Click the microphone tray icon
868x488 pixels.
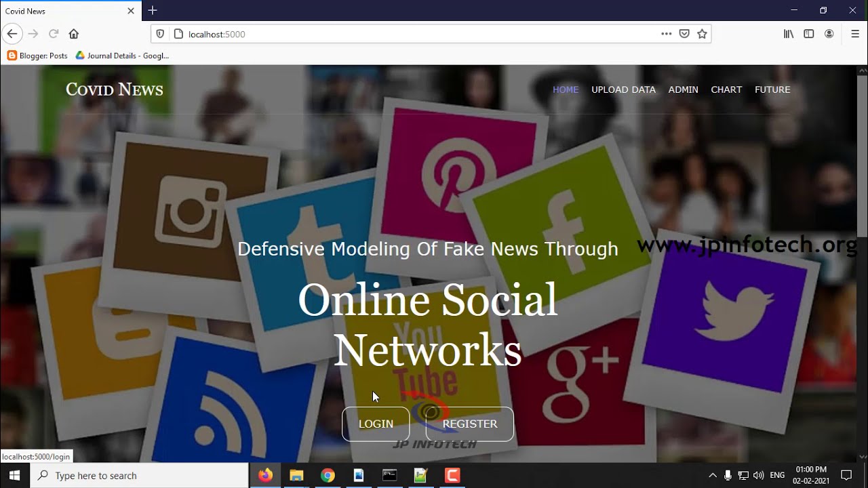coord(728,475)
